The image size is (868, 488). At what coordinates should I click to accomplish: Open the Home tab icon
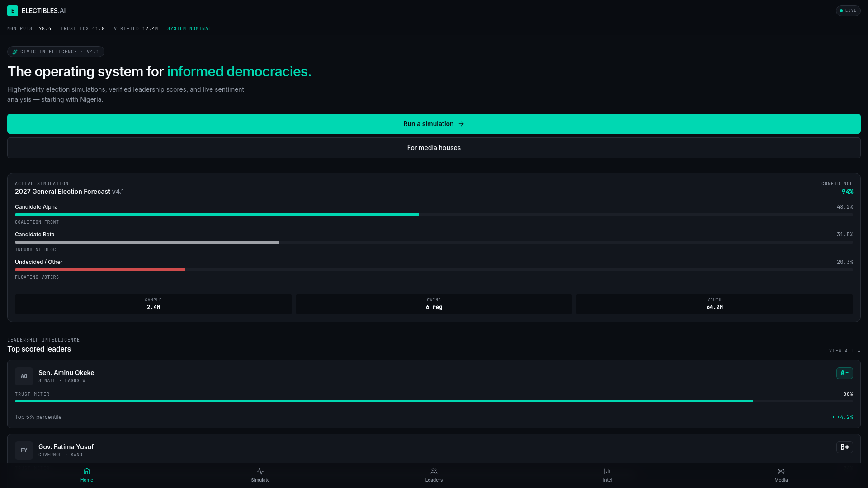[87, 471]
